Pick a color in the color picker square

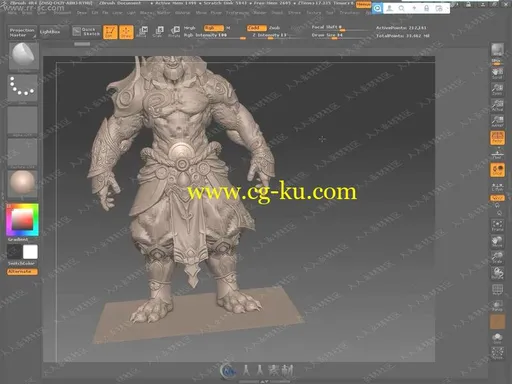[22, 220]
